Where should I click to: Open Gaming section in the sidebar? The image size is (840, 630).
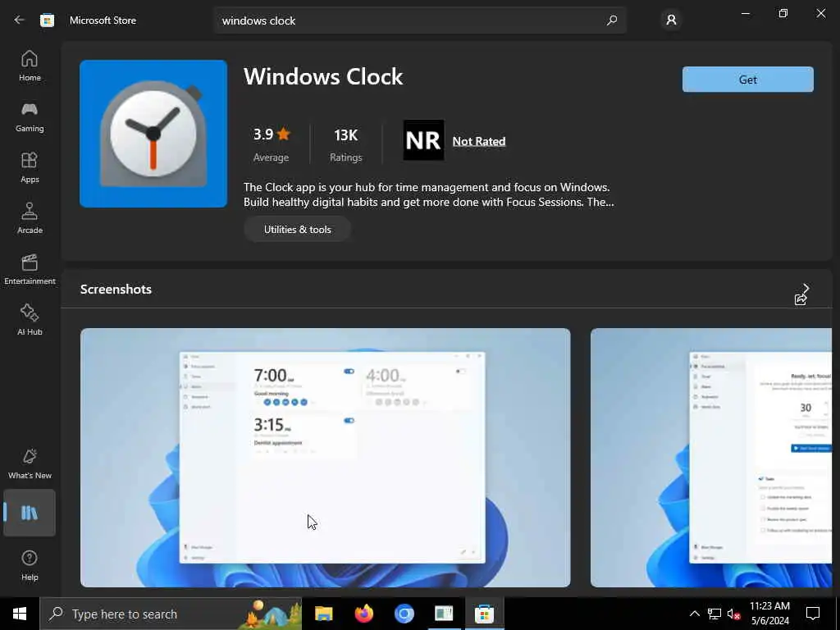pyautogui.click(x=30, y=116)
